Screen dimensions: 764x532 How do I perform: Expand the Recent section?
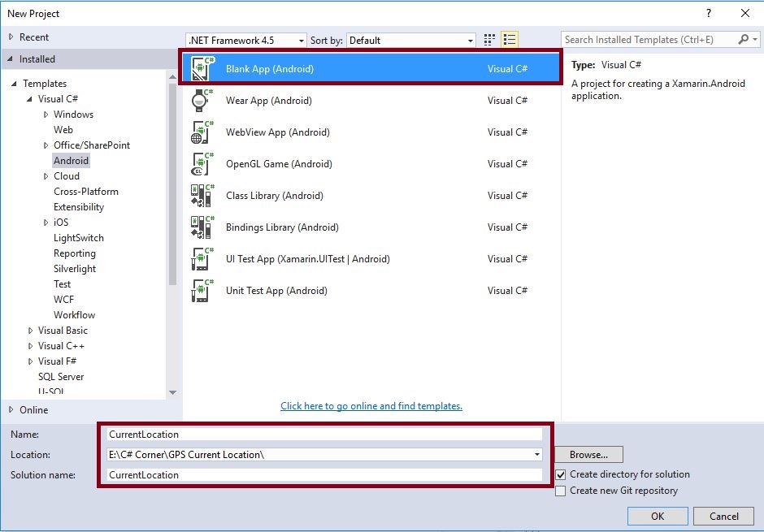coord(11,37)
